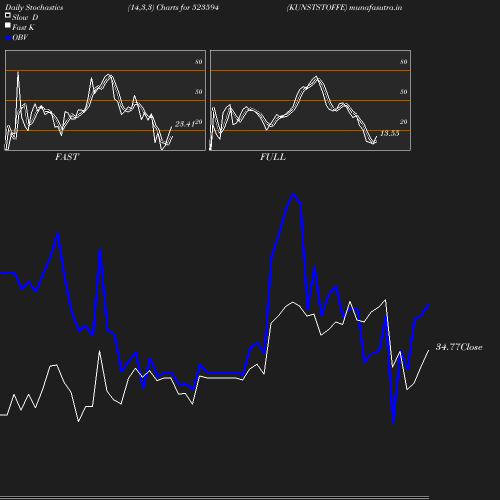Click the 20 axis label in FULL chart
The height and width of the screenshot is (500, 500).
(404, 122)
